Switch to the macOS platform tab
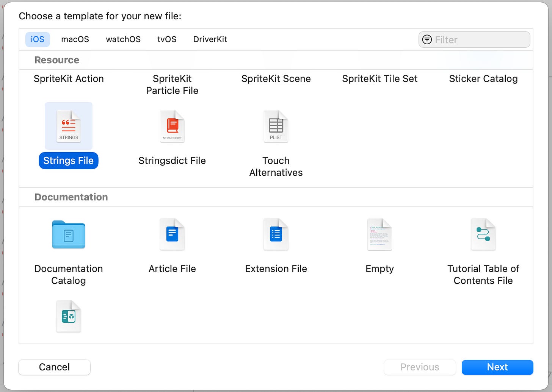552x392 pixels. (75, 39)
